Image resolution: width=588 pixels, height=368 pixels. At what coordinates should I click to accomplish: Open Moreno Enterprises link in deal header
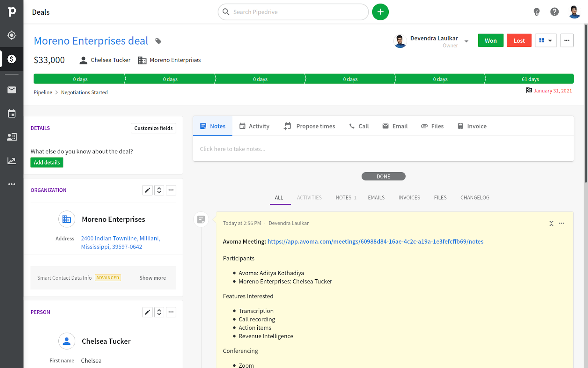[x=175, y=60]
